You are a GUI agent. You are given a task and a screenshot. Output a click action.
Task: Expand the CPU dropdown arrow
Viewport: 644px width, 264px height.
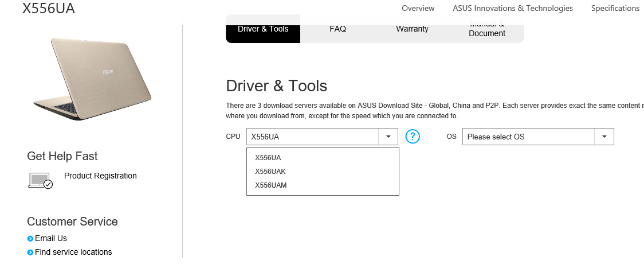(388, 137)
